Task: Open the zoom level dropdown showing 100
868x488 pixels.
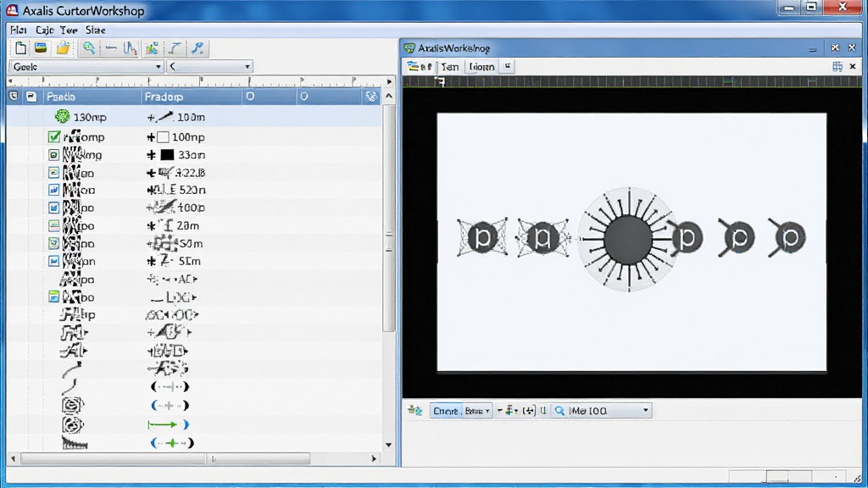Action: [602, 411]
